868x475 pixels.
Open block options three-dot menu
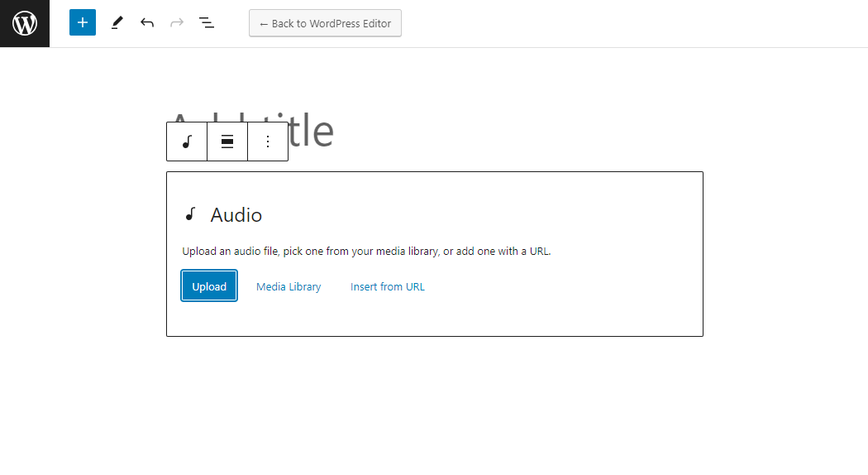click(268, 142)
